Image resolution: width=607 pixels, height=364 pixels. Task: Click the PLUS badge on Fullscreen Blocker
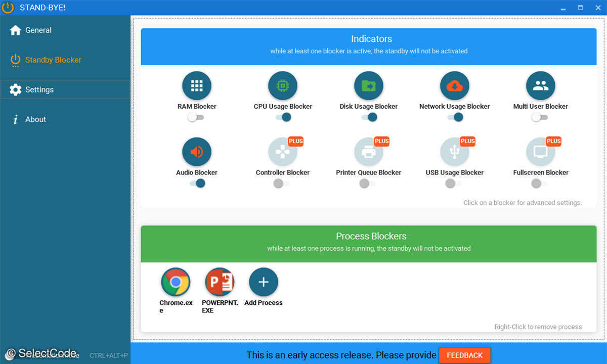click(x=554, y=141)
